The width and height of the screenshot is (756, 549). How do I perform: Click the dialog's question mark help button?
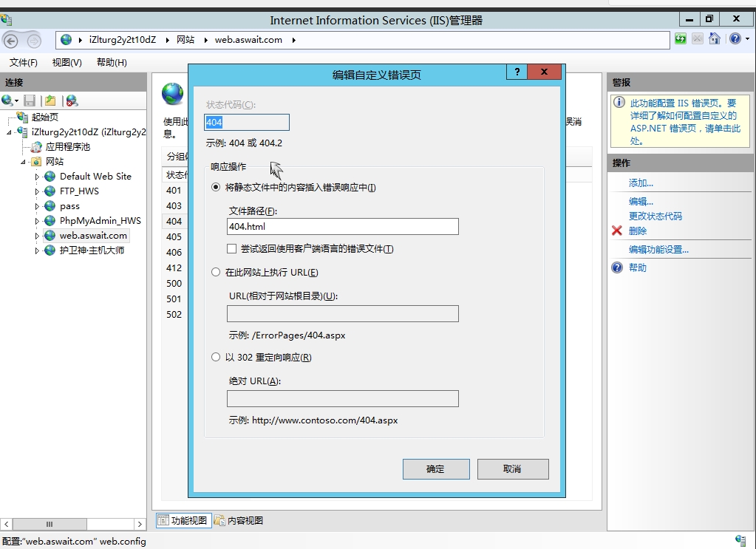click(517, 72)
